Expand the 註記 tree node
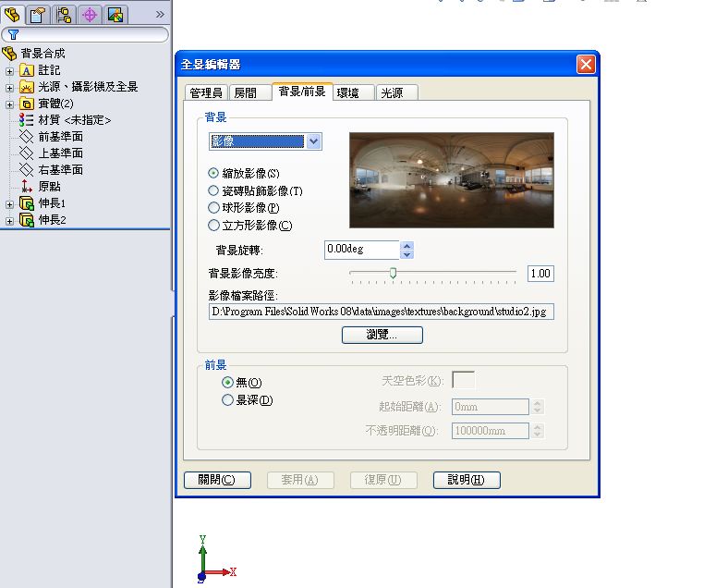 pyautogui.click(x=9, y=71)
